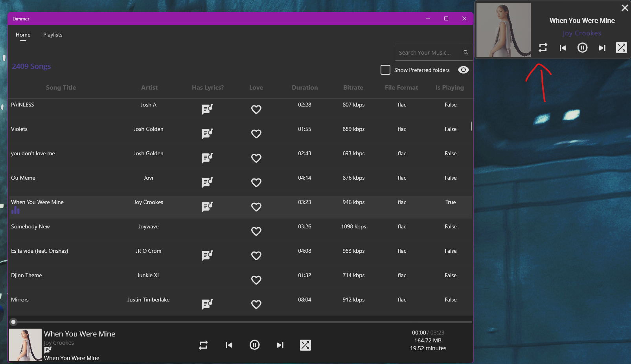Click the 08:04 duration cell
Viewport: 631px width, 364px height.
(x=305, y=300)
